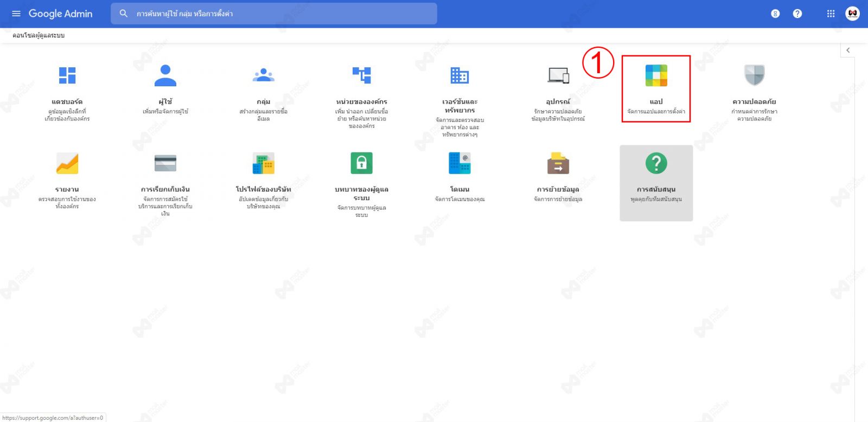Click the โปรไฟล์ของบริษัท title text
Image resolution: width=868 pixels, height=422 pixels.
coord(264,189)
